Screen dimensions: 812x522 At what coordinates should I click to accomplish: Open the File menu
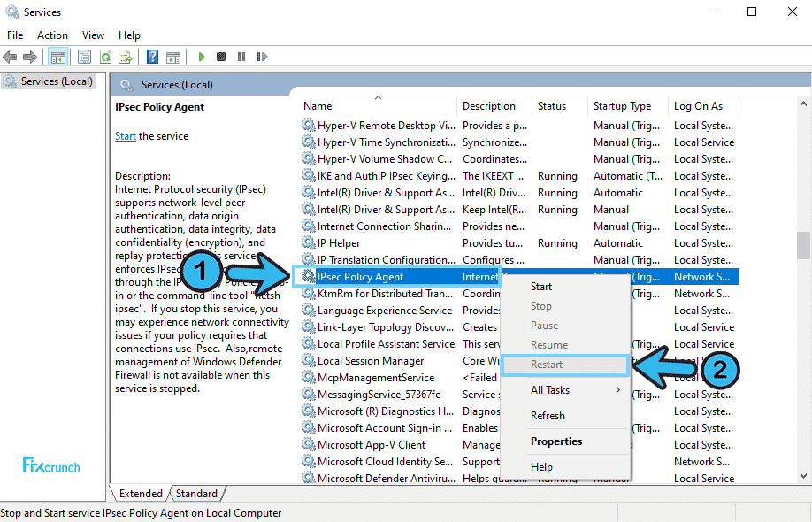coord(15,35)
